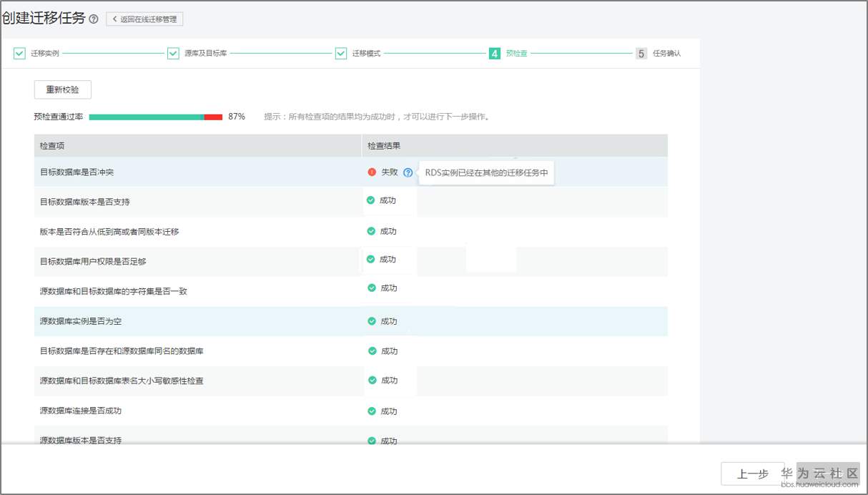Click success icon for 源数据库和目标数据库表名大小写敏感性检查
Screen dimensions: 868x495
point(373,380)
